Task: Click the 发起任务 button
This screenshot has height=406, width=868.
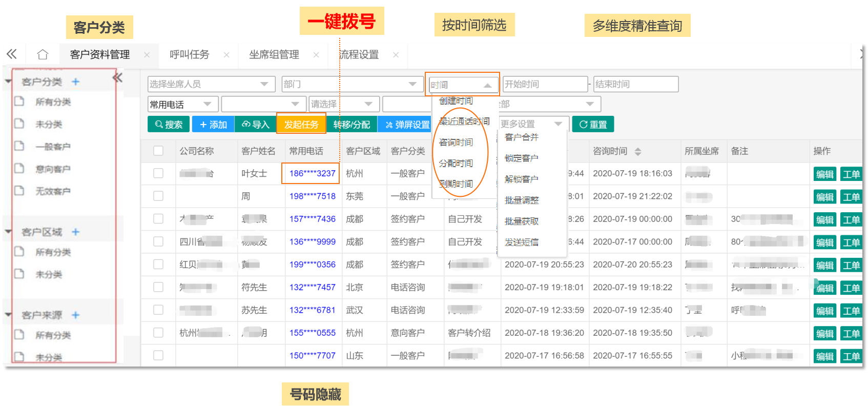Action: (301, 125)
